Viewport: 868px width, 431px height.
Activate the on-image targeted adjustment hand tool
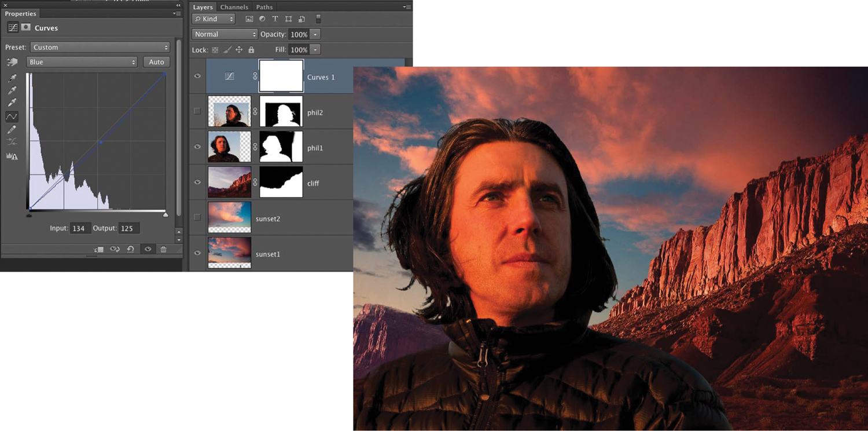click(x=12, y=62)
